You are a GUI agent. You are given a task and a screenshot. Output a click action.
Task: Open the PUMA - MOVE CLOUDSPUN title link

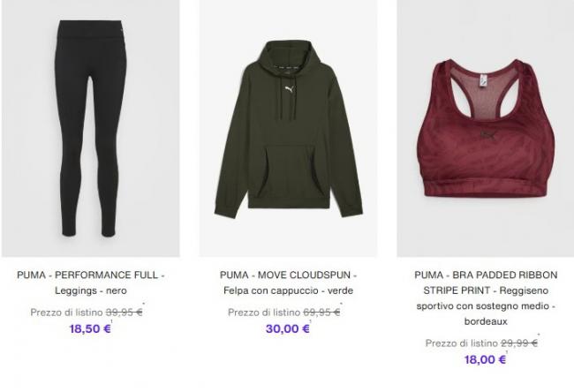pos(289,275)
